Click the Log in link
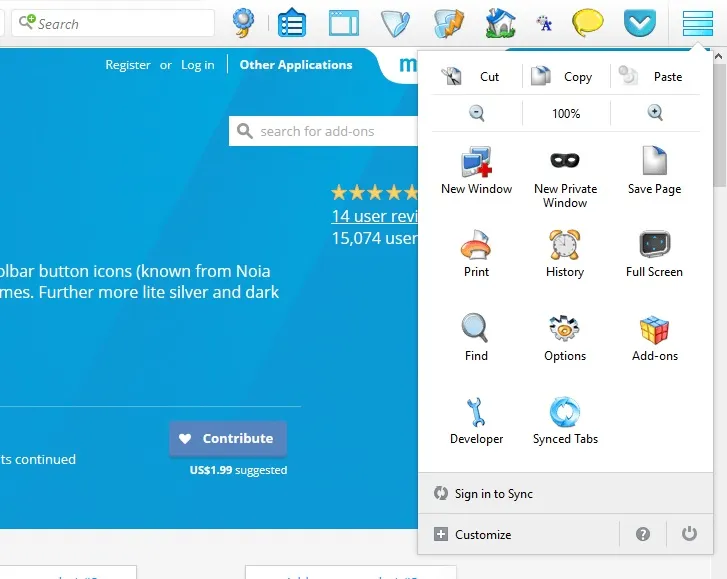The image size is (727, 579). pos(197,65)
